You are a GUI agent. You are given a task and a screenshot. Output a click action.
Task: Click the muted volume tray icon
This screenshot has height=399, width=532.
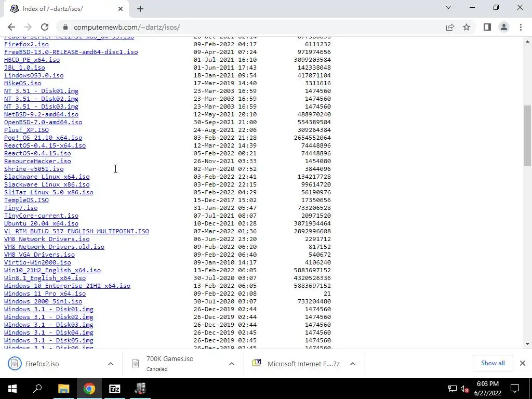[464, 389]
